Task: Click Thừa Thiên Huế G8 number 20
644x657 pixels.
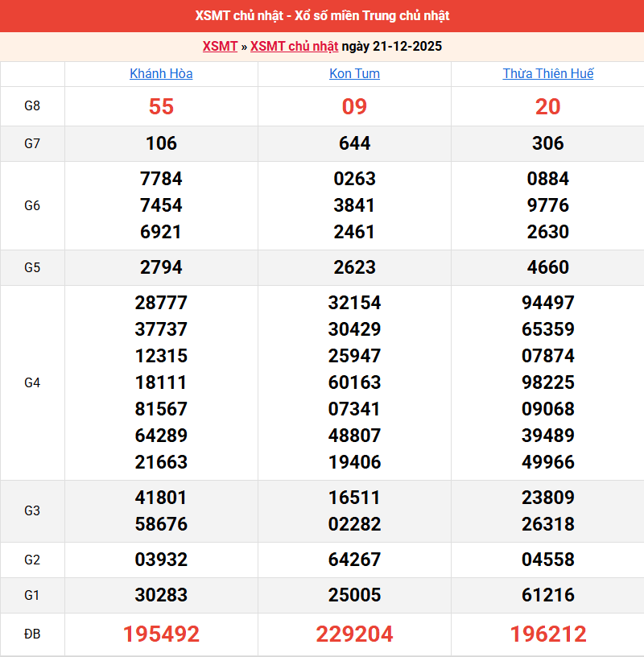Action: tap(548, 105)
